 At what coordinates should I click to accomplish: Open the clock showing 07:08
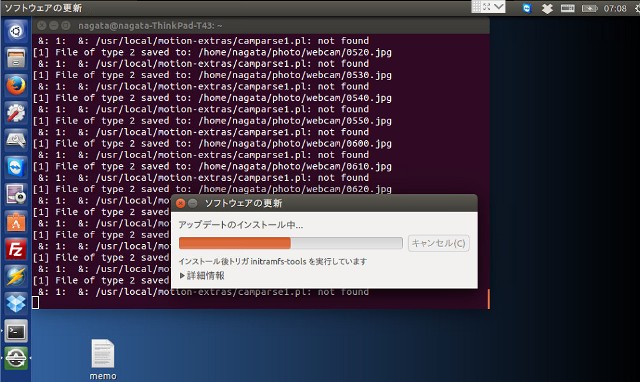pos(615,8)
